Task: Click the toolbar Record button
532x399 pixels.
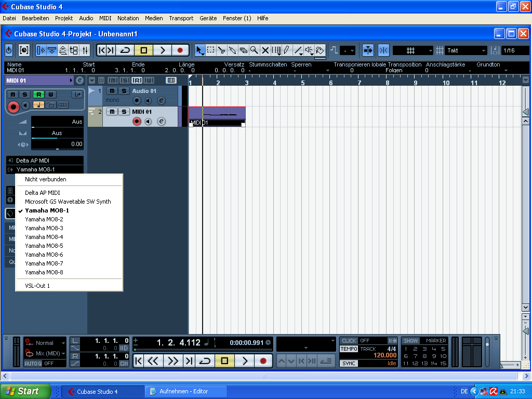Action: point(180,50)
